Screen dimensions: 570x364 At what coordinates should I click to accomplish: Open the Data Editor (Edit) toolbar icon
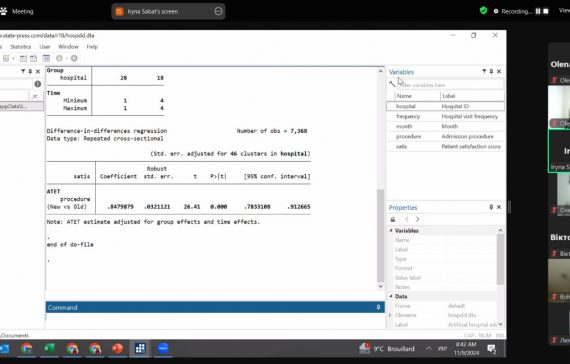23,58
